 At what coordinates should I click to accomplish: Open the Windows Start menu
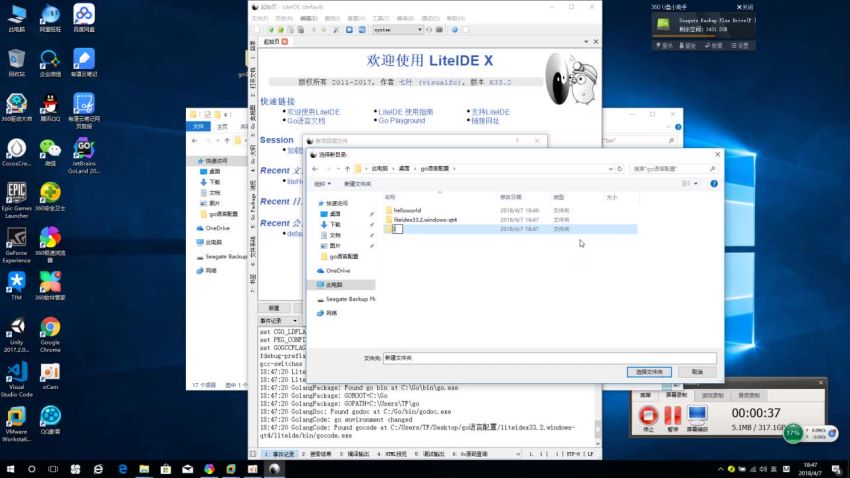(x=10, y=469)
